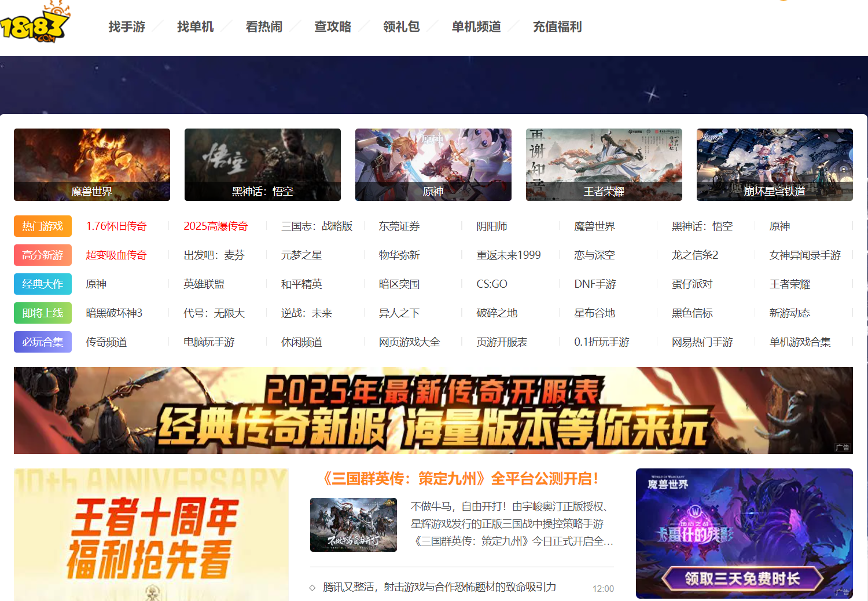Select the 高分新游 category tab
This screenshot has width=868, height=601.
[42, 255]
